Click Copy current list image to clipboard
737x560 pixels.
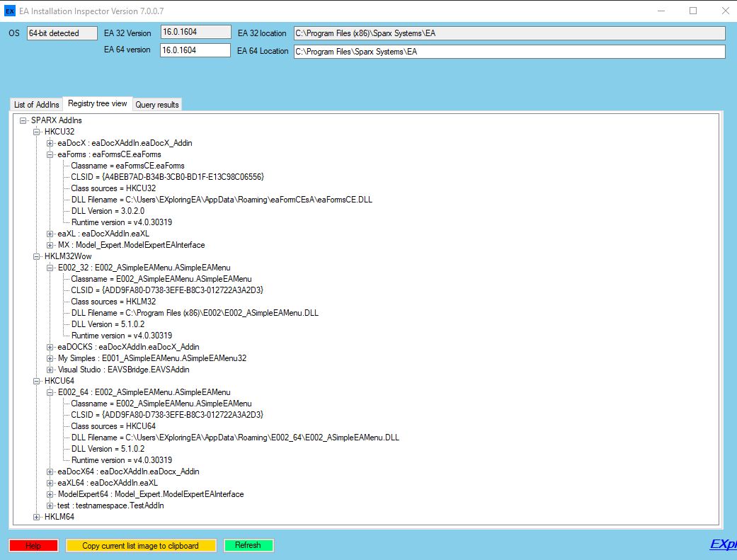click(x=140, y=546)
